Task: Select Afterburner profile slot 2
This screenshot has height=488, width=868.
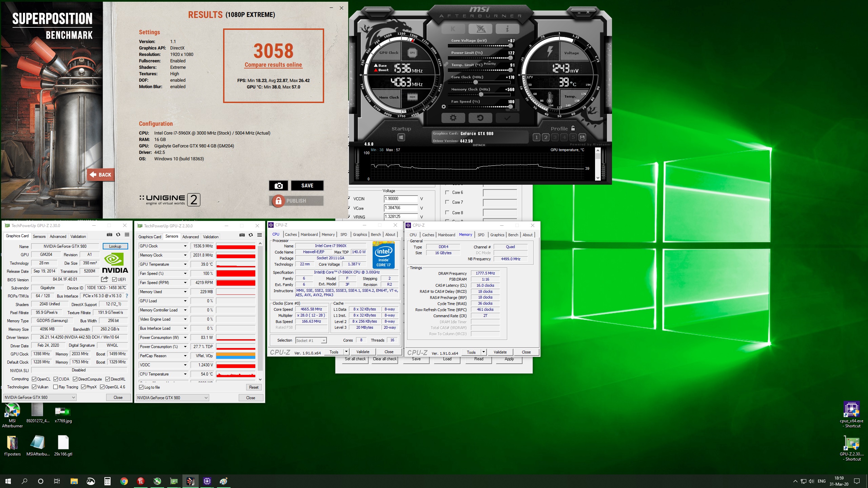Action: (546, 137)
